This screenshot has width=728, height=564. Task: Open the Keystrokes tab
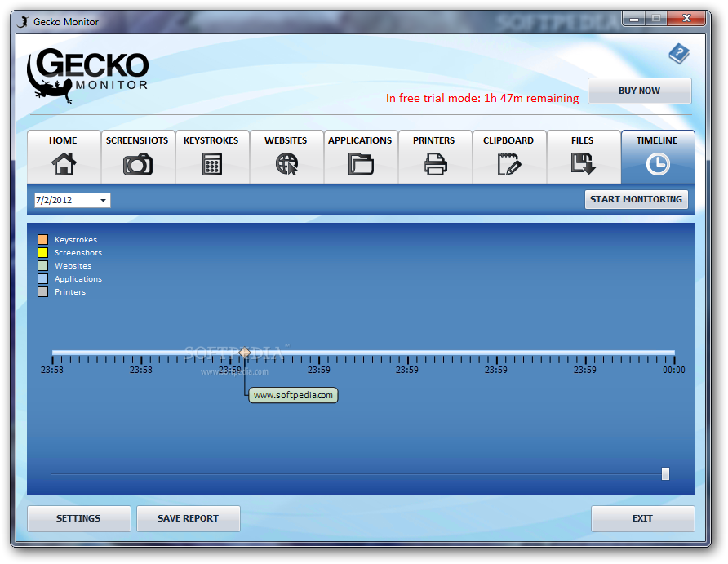(211, 157)
